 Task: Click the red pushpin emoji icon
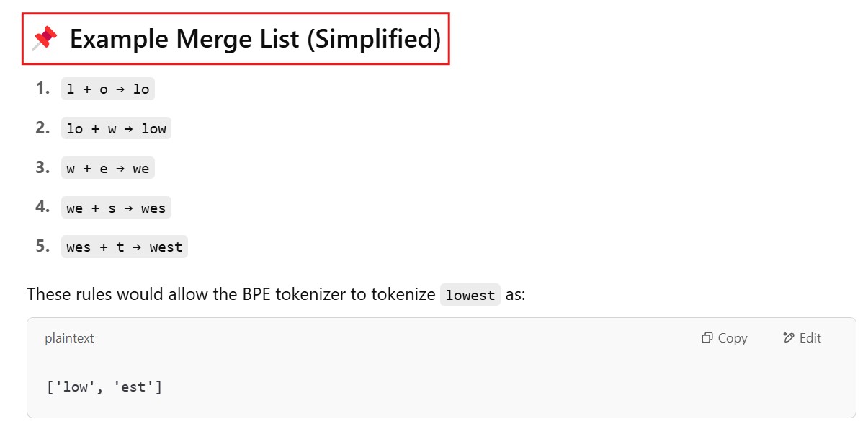(45, 38)
